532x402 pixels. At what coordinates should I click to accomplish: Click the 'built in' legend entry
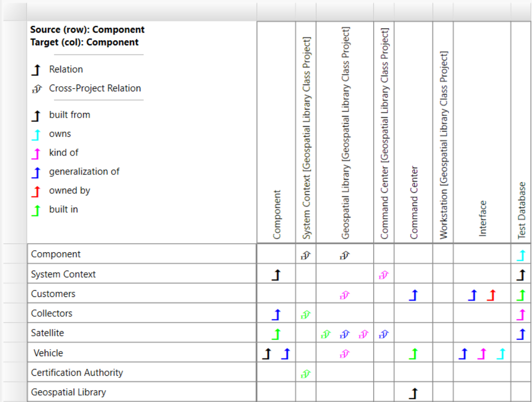(55, 210)
